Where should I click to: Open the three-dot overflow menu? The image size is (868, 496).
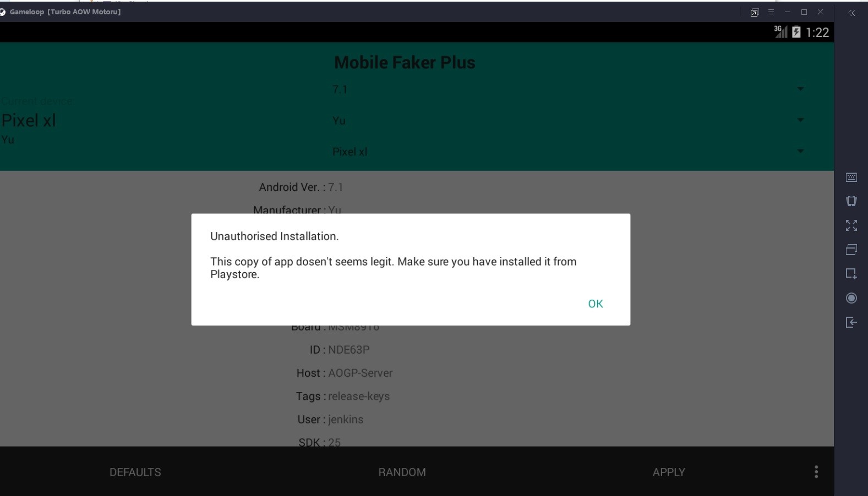coord(816,472)
